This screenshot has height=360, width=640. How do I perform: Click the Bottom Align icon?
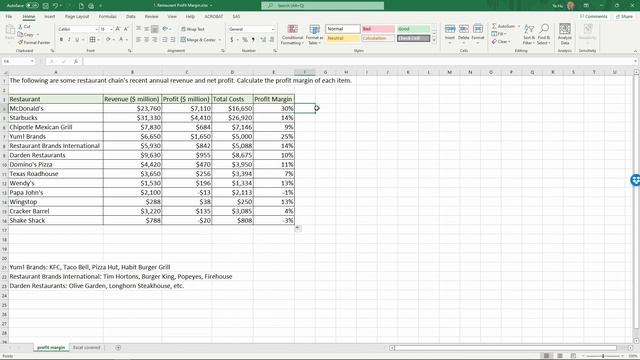point(154,29)
